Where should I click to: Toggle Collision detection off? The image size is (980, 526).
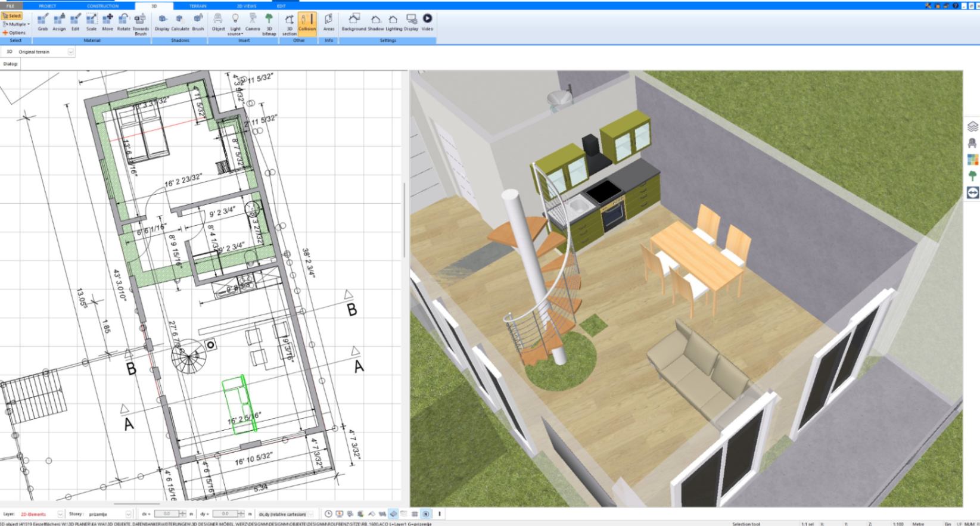pyautogui.click(x=307, y=24)
